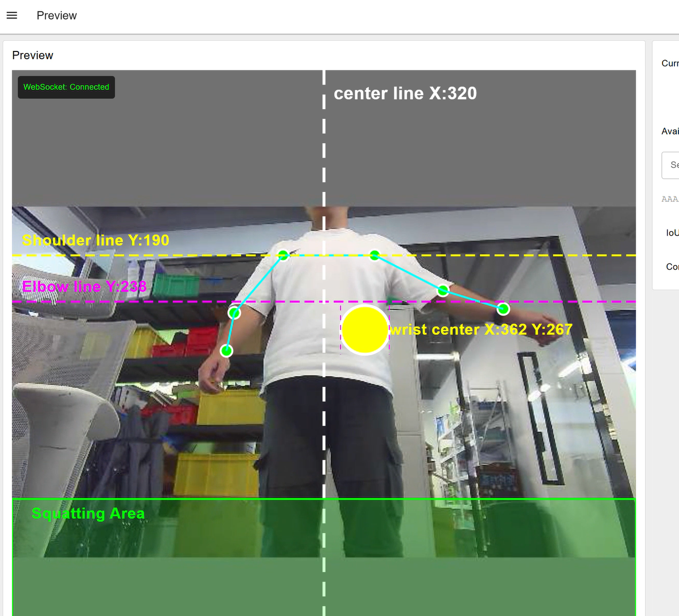This screenshot has height=616, width=679.
Task: Click the 'center line X:320' label
Action: [x=405, y=93]
